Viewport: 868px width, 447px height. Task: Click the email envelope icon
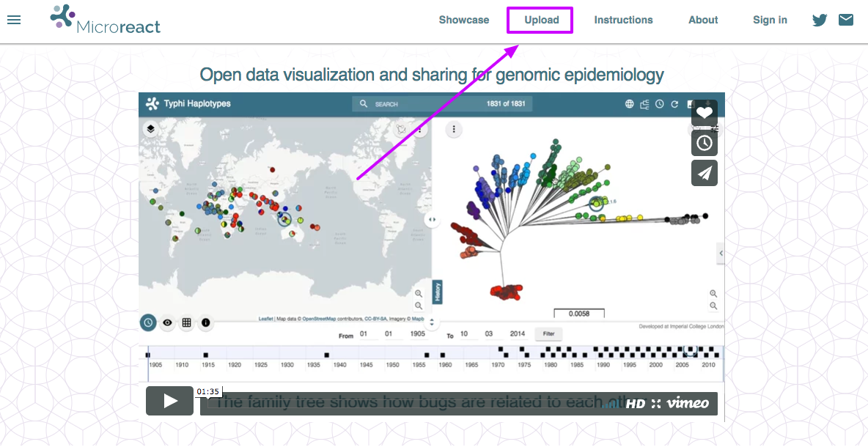pyautogui.click(x=846, y=20)
